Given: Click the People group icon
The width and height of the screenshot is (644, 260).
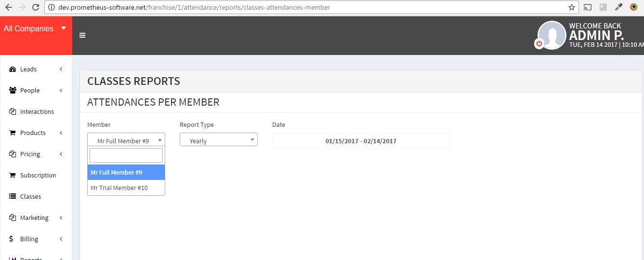Looking at the screenshot, I should pos(13,91).
